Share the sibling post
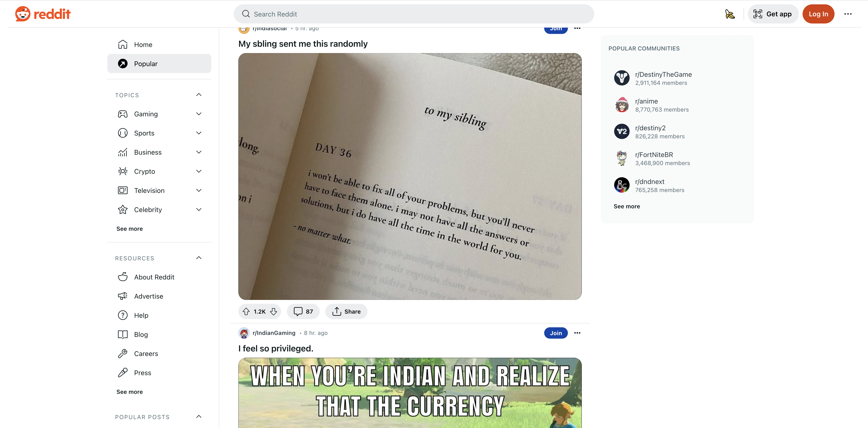Viewport: 868px width, 428px height. 346,311
